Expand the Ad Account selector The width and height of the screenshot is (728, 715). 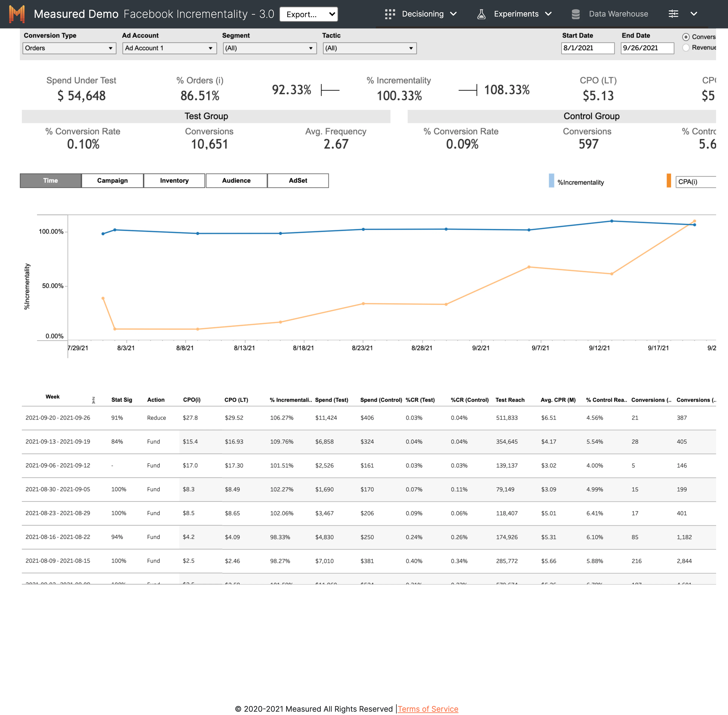tap(169, 48)
